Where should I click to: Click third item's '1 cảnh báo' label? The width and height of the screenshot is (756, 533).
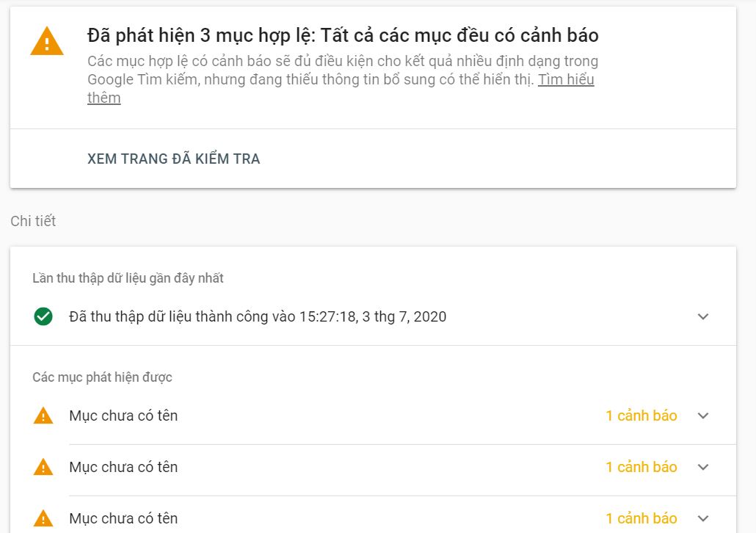tap(641, 518)
